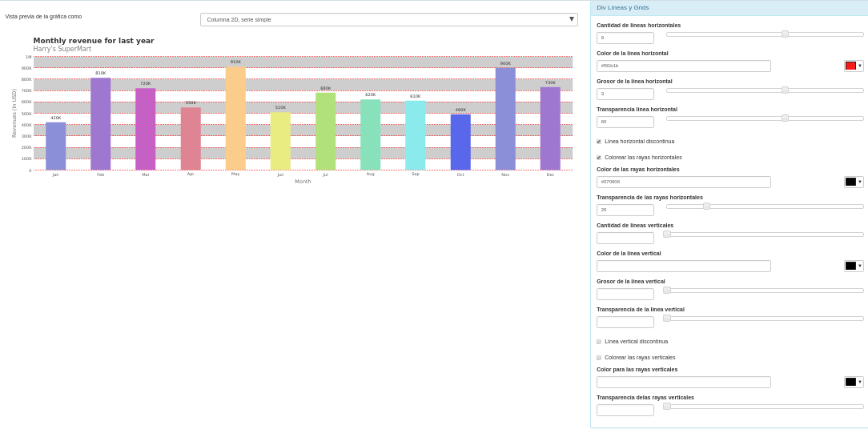Viewport: 868px width, 429px height.
Task: Check 'Colorear las rayas verticales'
Action: pyautogui.click(x=599, y=358)
